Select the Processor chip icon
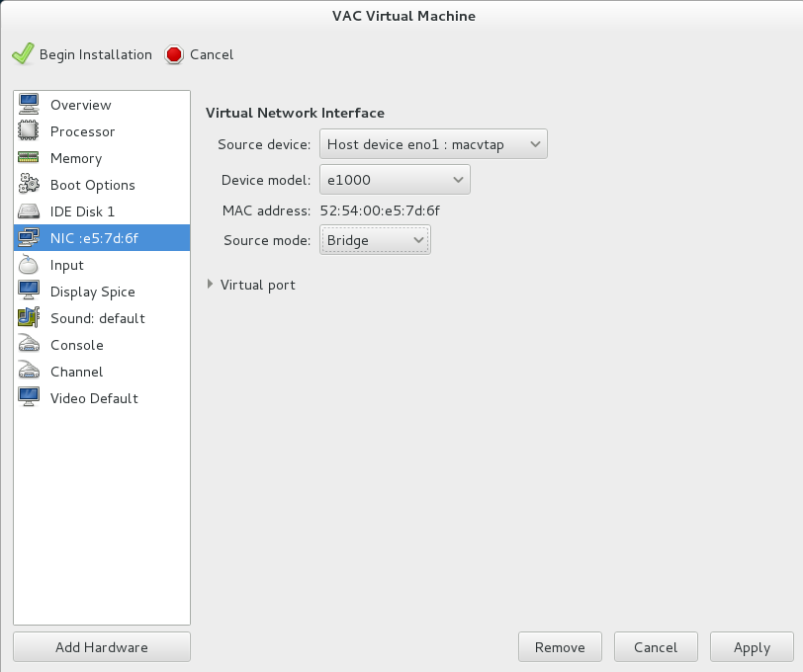The width and height of the screenshot is (803, 672). tap(29, 131)
